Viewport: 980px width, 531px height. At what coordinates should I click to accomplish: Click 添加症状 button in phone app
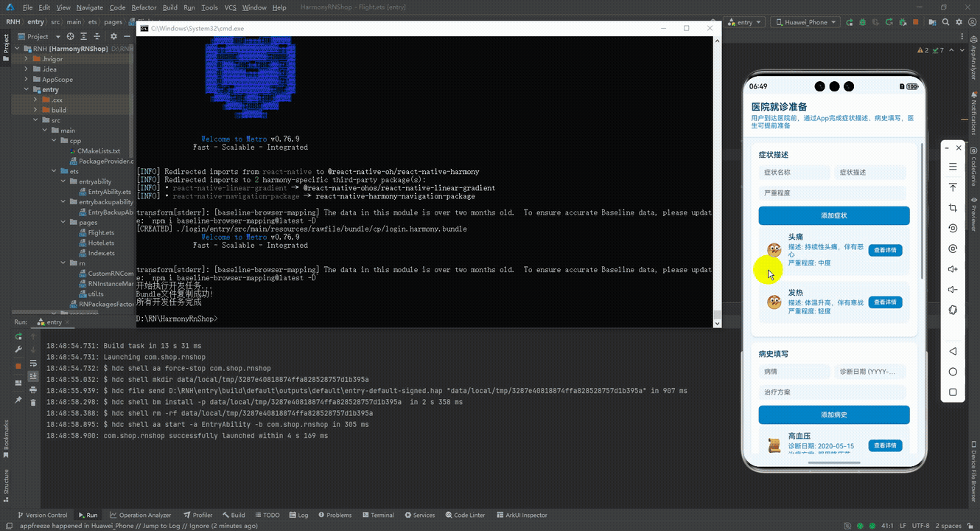point(834,215)
